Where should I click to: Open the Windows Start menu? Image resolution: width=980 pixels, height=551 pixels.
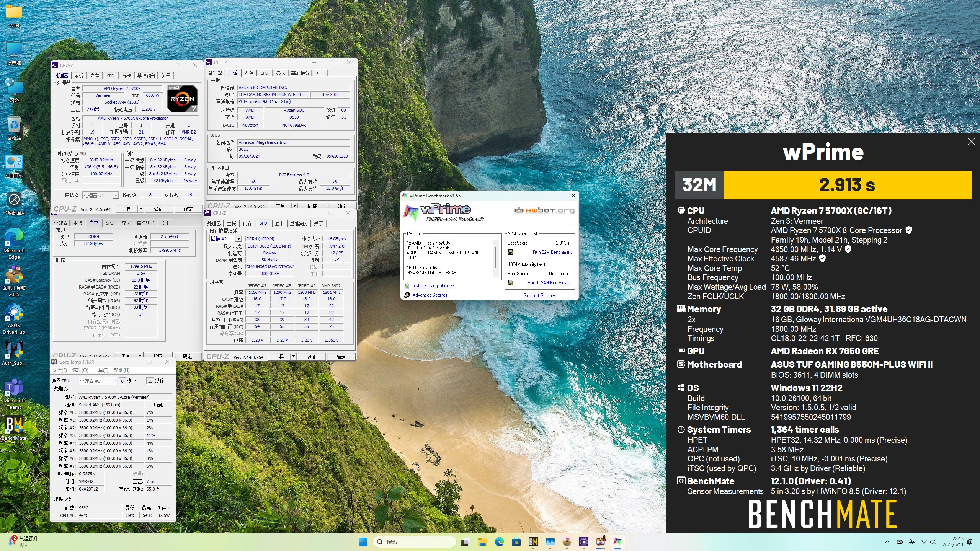[363, 542]
